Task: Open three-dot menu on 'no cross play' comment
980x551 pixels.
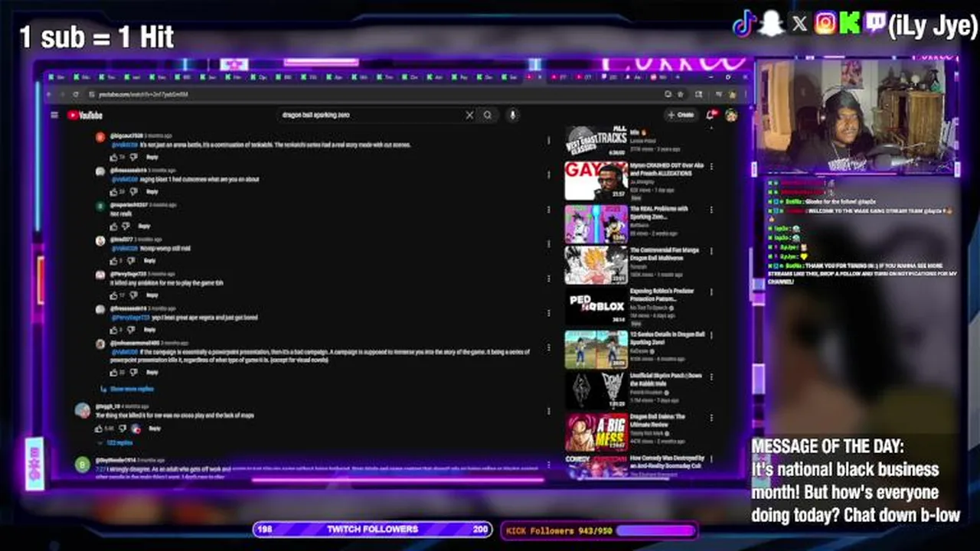Action: coord(548,411)
